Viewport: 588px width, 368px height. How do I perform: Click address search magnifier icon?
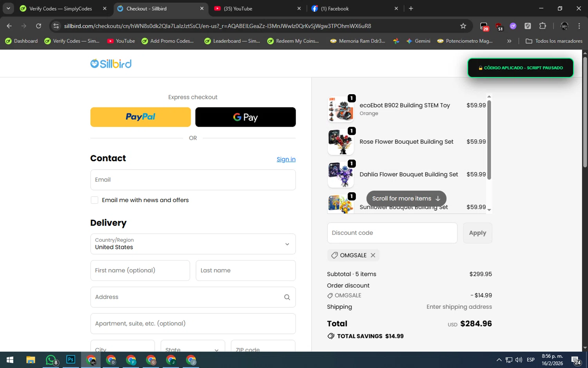287,297
